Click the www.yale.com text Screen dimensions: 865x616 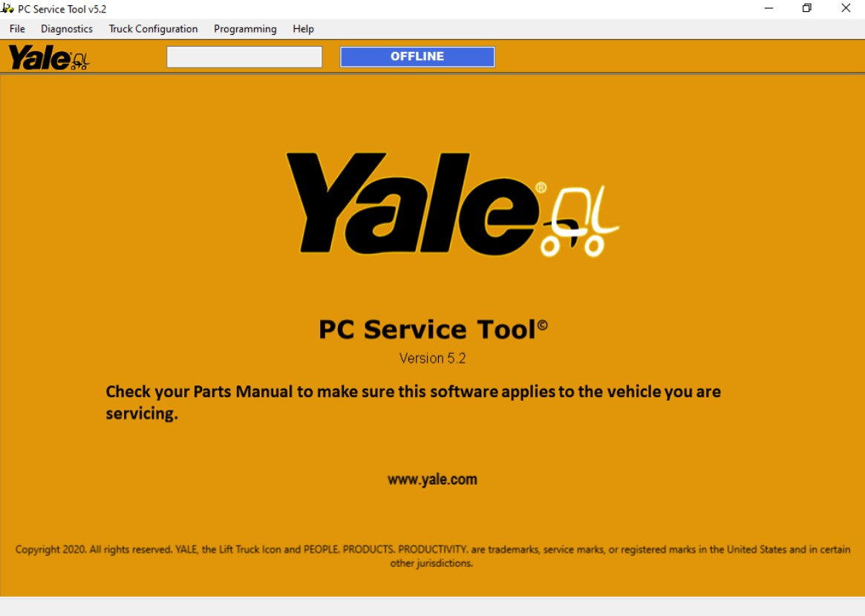point(432,479)
